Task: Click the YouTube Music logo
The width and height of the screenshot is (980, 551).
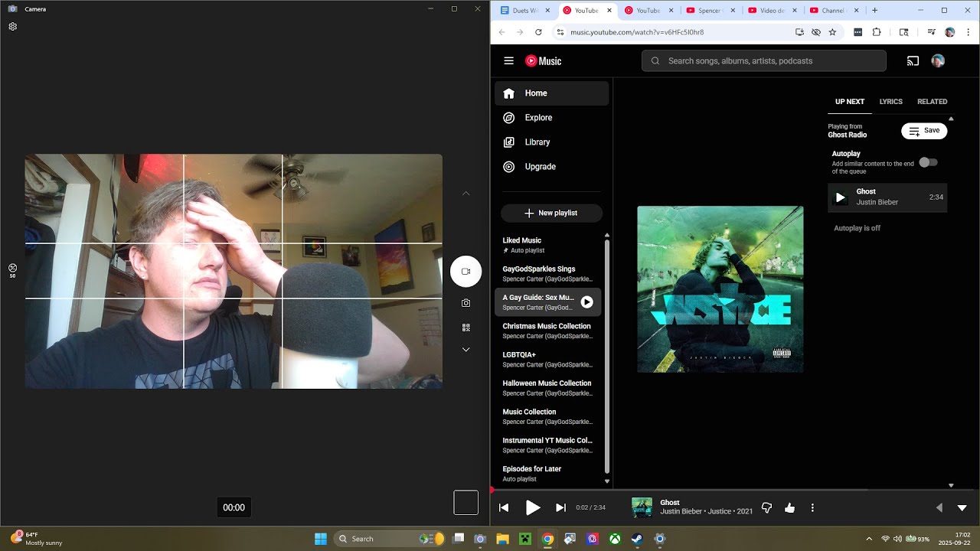Action: point(543,61)
